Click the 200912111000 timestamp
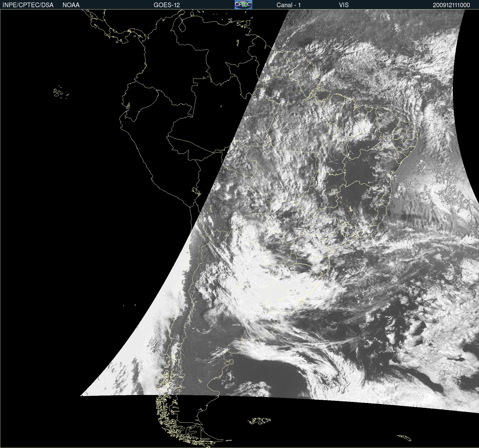This screenshot has height=448, width=479. 451,5
